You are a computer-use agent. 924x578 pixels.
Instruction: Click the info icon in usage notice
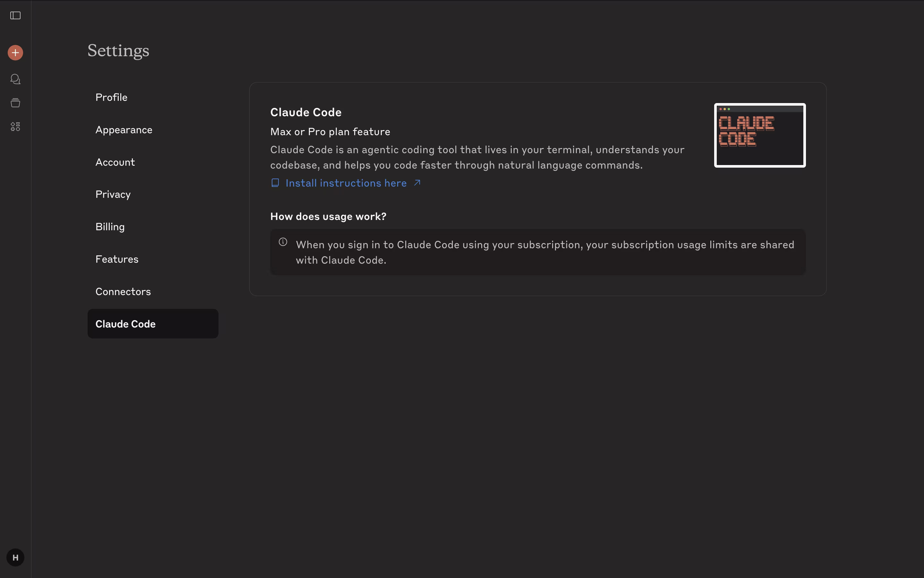[283, 241]
